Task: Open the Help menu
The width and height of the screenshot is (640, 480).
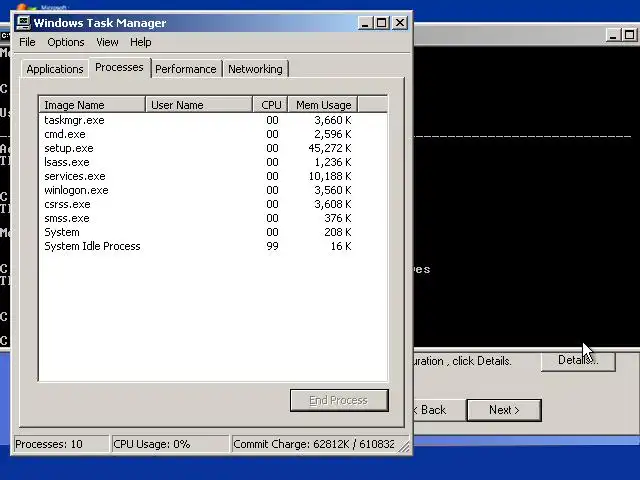Action: click(x=141, y=42)
